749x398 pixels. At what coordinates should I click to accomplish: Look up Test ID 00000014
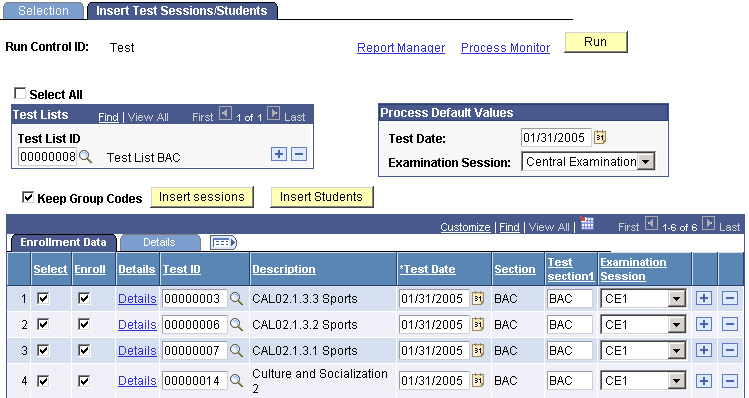click(236, 381)
